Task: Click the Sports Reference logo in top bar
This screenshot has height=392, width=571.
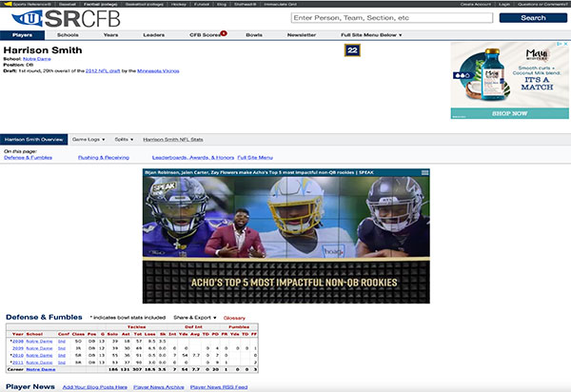Action: (x=27, y=5)
